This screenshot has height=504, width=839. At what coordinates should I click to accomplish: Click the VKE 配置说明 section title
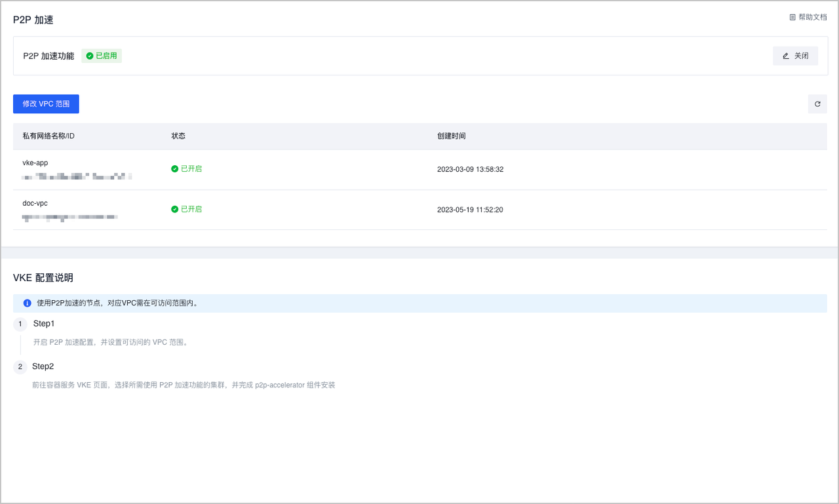coord(43,278)
